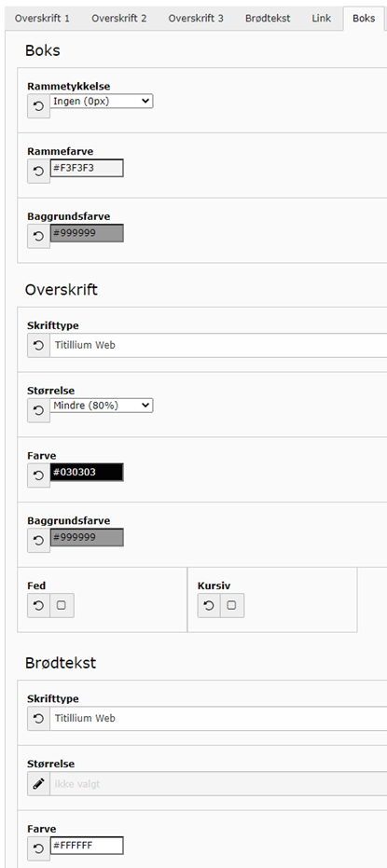This screenshot has height=868, width=387.
Task: Open the Link tab
Action: click(x=321, y=19)
